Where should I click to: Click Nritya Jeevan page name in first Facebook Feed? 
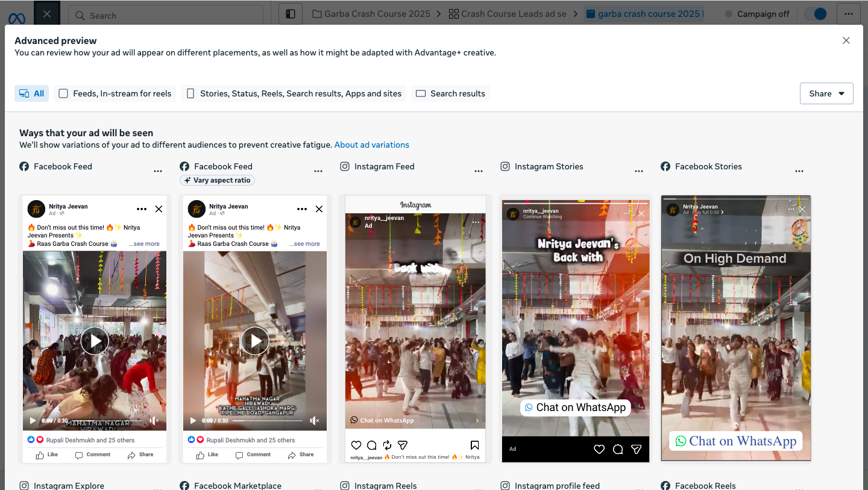pyautogui.click(x=68, y=206)
